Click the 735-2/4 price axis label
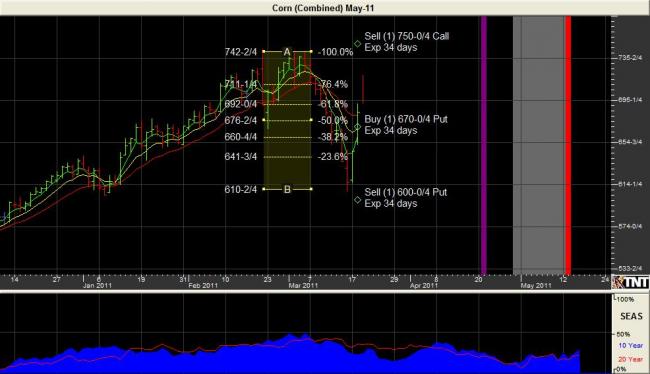The image size is (650, 374). tap(629, 58)
